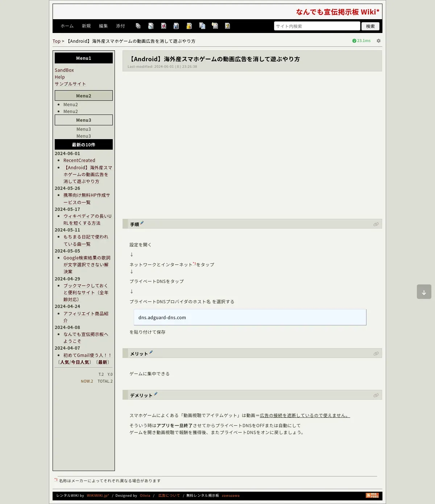Click the Top breadcrumb link

(57, 41)
